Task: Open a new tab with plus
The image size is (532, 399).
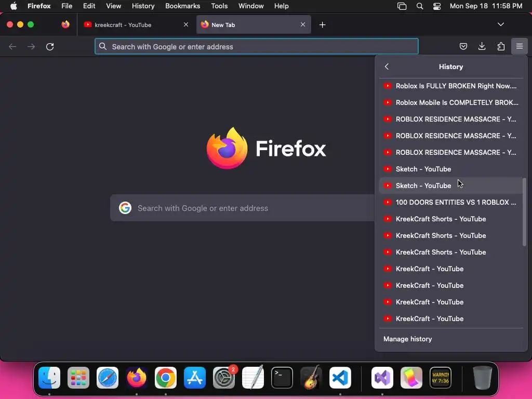Action: pos(322,25)
